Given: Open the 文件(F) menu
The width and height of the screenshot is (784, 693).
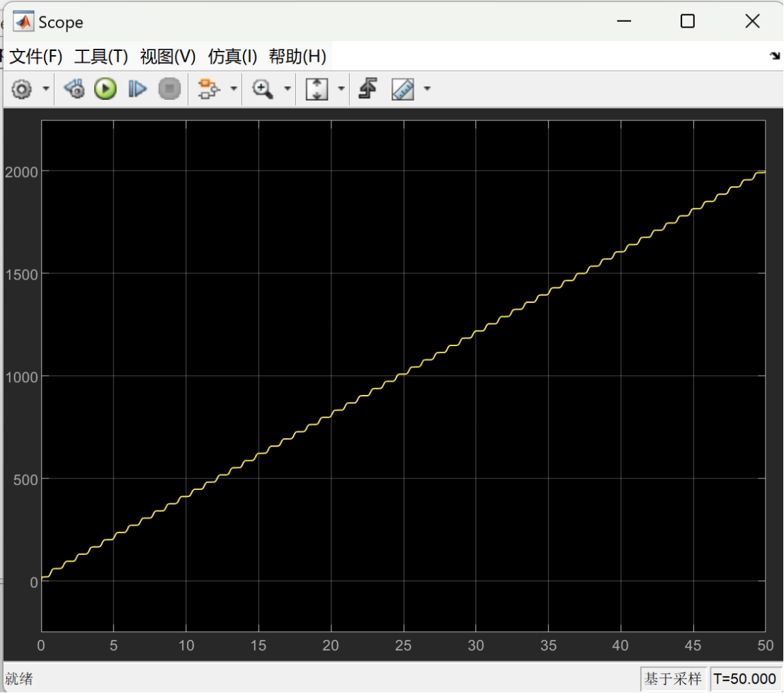Looking at the screenshot, I should 35,57.
